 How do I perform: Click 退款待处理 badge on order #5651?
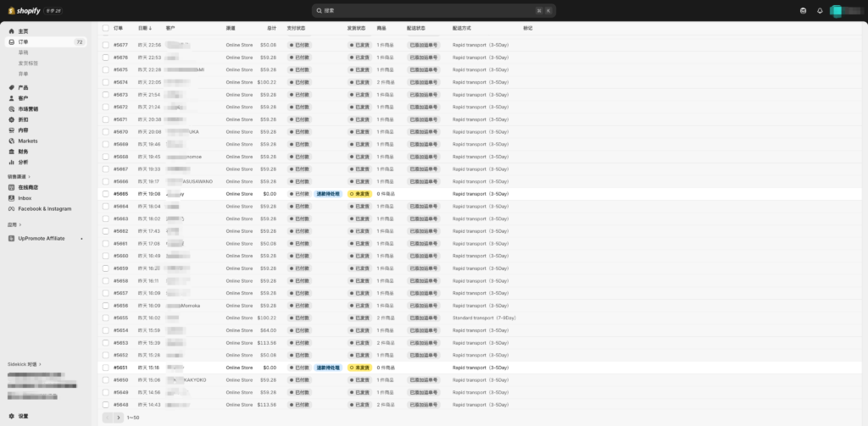[328, 368]
